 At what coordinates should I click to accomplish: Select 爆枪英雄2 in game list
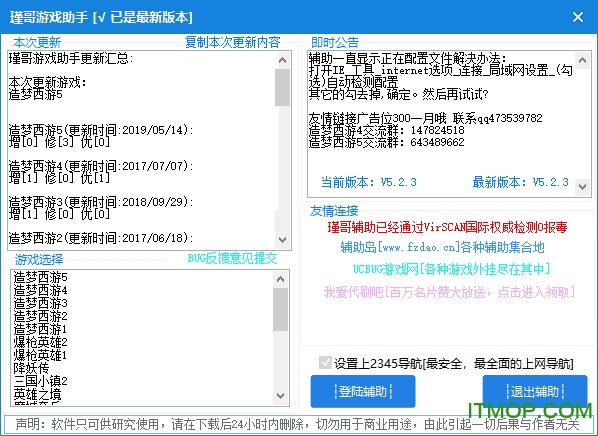pos(40,342)
